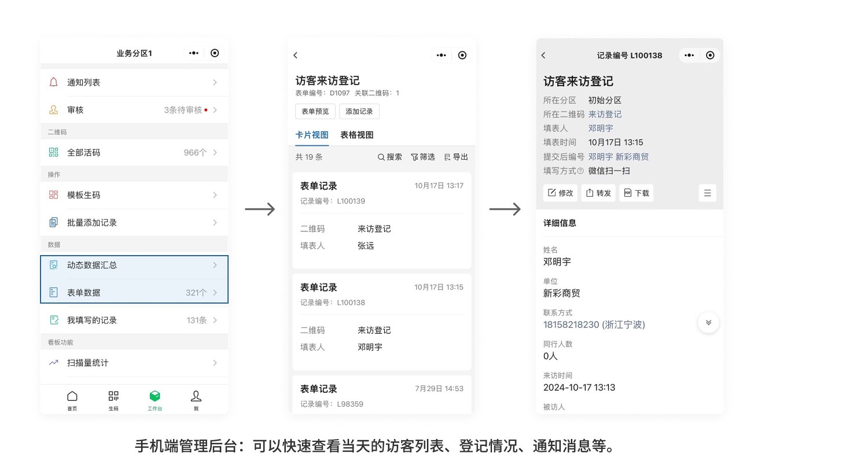Click the double-chevron scroll-down floating button

(x=708, y=323)
